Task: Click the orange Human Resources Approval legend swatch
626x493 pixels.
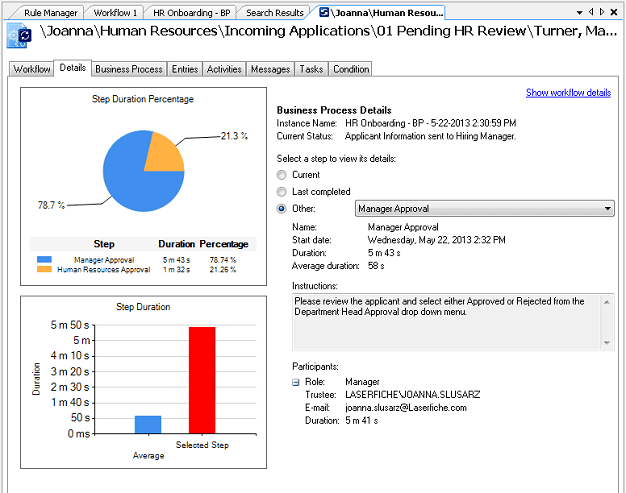Action: coord(44,269)
